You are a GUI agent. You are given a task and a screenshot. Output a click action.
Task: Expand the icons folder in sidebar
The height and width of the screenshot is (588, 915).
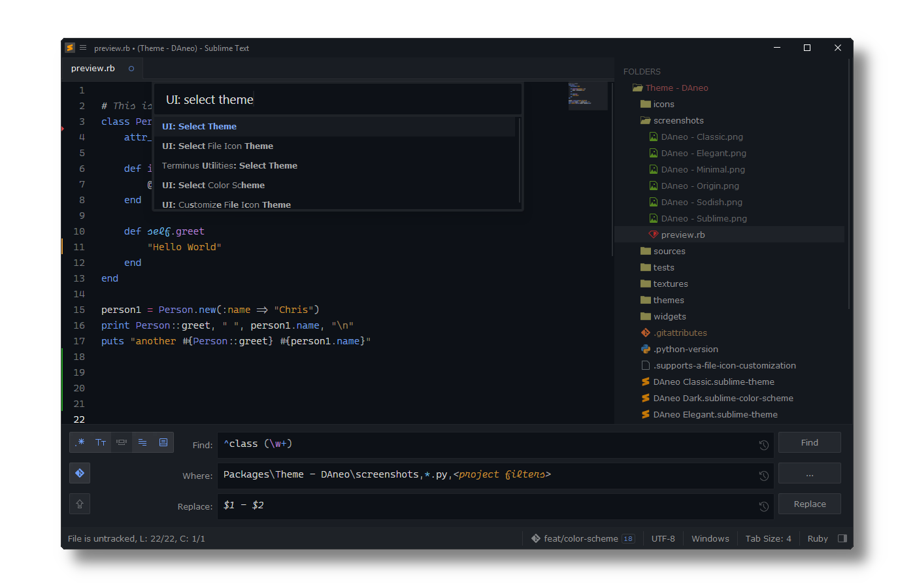point(646,105)
